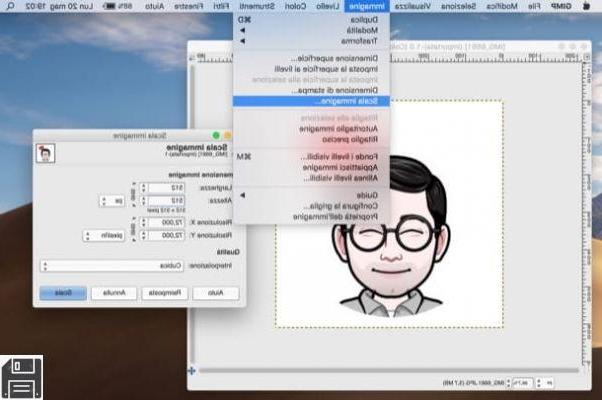Click the Annulla button
602x400 pixels.
coord(114,293)
